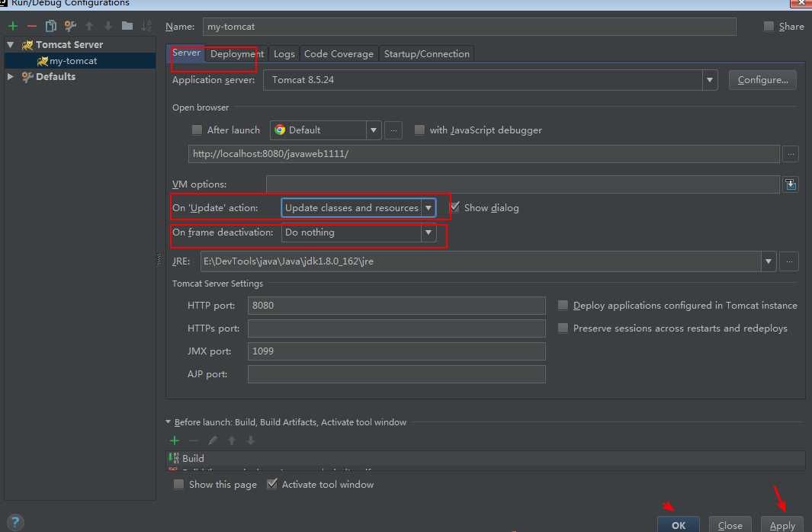812x532 pixels.
Task: Move configuration down arrow in toolbar
Action: (108, 26)
